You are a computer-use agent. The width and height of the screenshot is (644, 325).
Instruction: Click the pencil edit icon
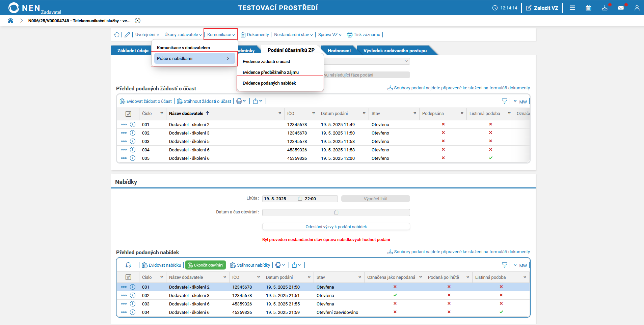[x=127, y=35]
